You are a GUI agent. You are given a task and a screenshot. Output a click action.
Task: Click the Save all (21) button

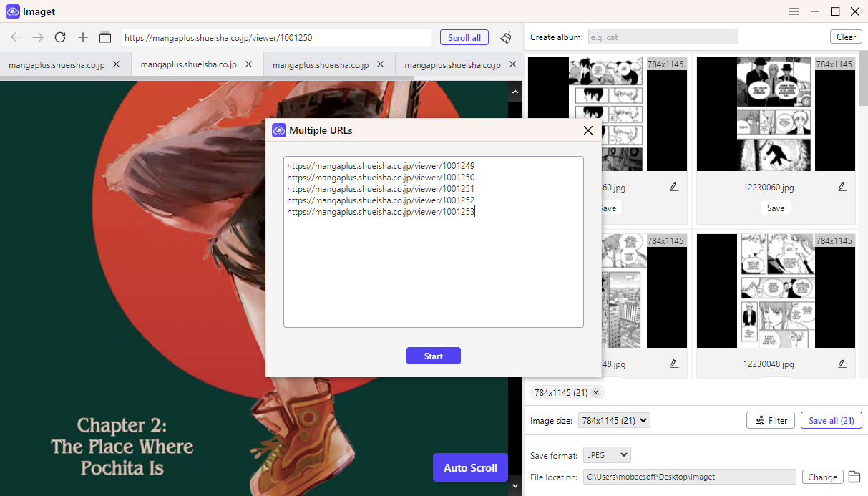831,421
